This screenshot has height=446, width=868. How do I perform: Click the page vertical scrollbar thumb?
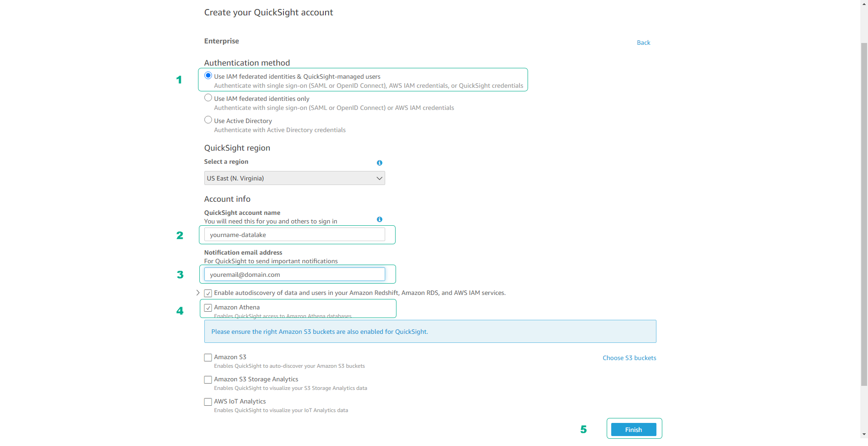864,214
